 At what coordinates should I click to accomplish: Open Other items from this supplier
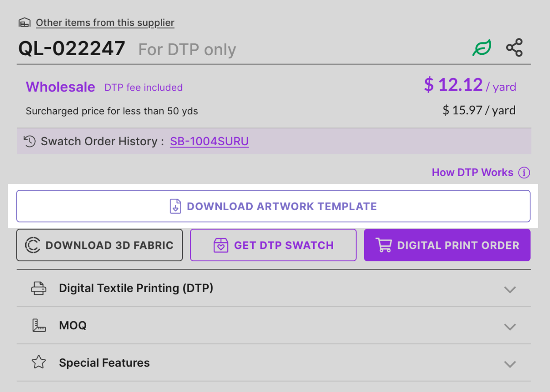[105, 23]
